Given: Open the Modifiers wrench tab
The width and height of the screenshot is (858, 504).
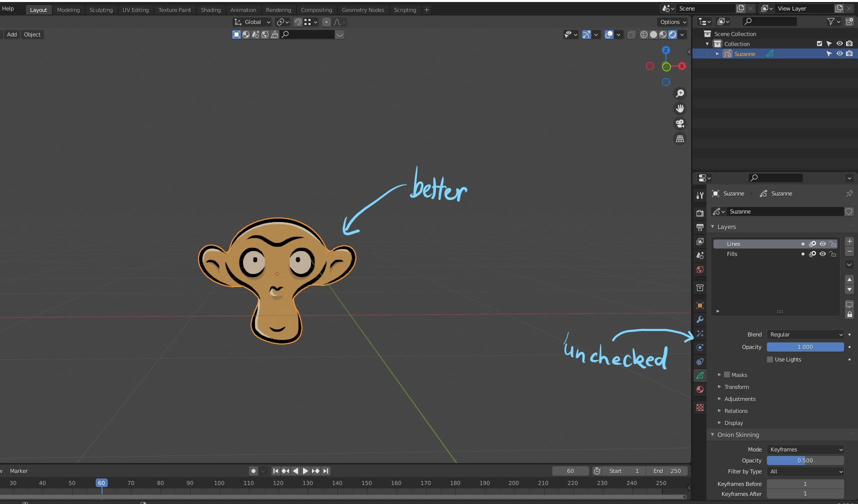Looking at the screenshot, I should click(x=700, y=319).
